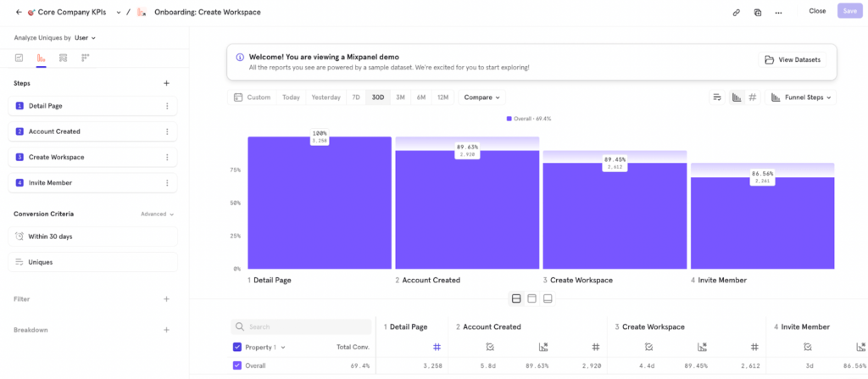Copy the report link icon
868x379 pixels.
coord(737,12)
